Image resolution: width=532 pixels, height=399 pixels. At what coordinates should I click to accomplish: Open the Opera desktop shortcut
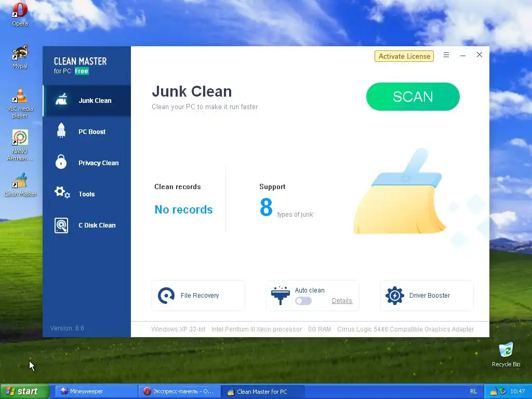click(x=20, y=14)
